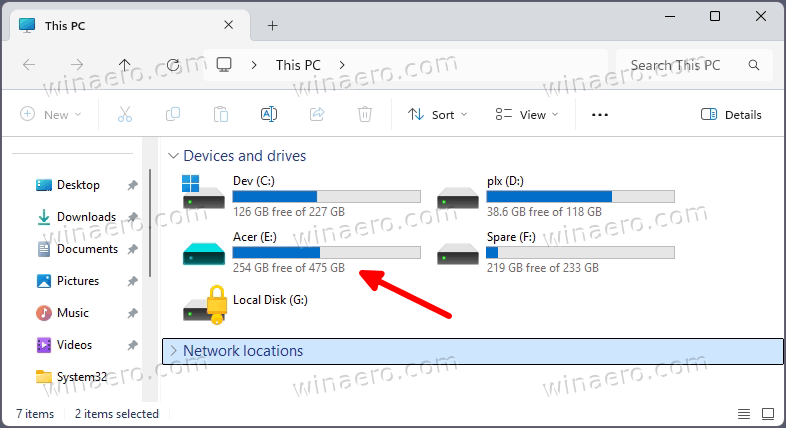Image resolution: width=786 pixels, height=428 pixels.
Task: Click the Delete trash icon
Action: [x=365, y=114]
